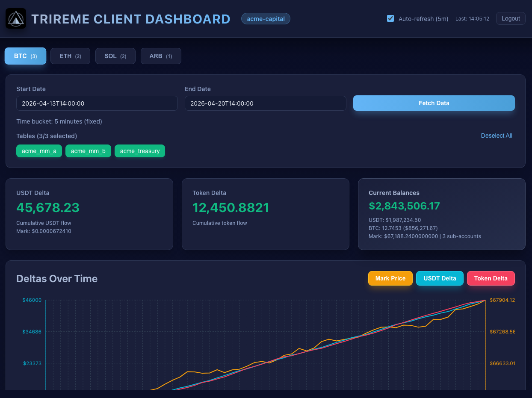Image resolution: width=532 pixels, height=398 pixels.
Task: Click the Deselect All link
Action: [x=497, y=136]
